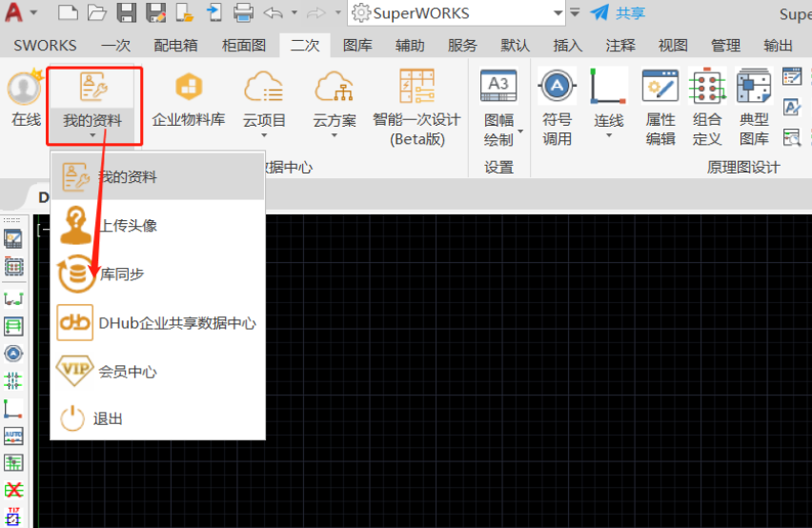Image resolution: width=812 pixels, height=528 pixels.
Task: Switch to the 默认 ribbon tab
Action: pos(516,46)
